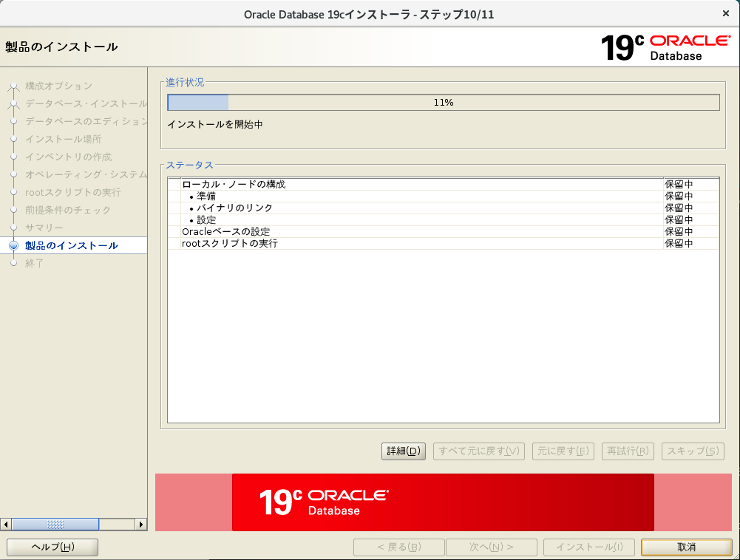Click the サマリー step in sidebar
This screenshot has height=560, width=740.
[x=44, y=228]
